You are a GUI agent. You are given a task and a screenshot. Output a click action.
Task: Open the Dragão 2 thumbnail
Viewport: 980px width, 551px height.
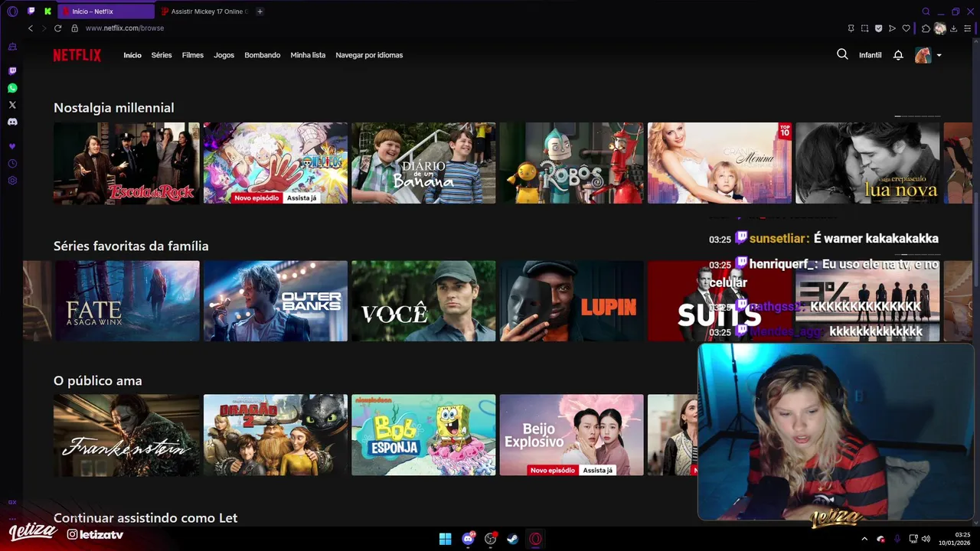[276, 435]
